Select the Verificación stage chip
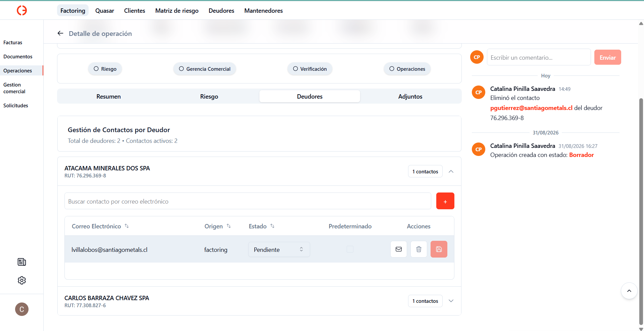The height and width of the screenshot is (331, 644). (x=310, y=69)
